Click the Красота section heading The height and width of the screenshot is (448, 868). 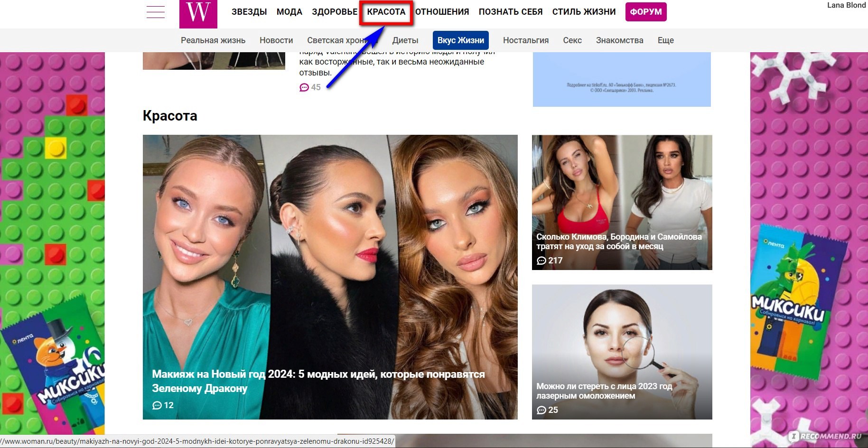click(170, 116)
